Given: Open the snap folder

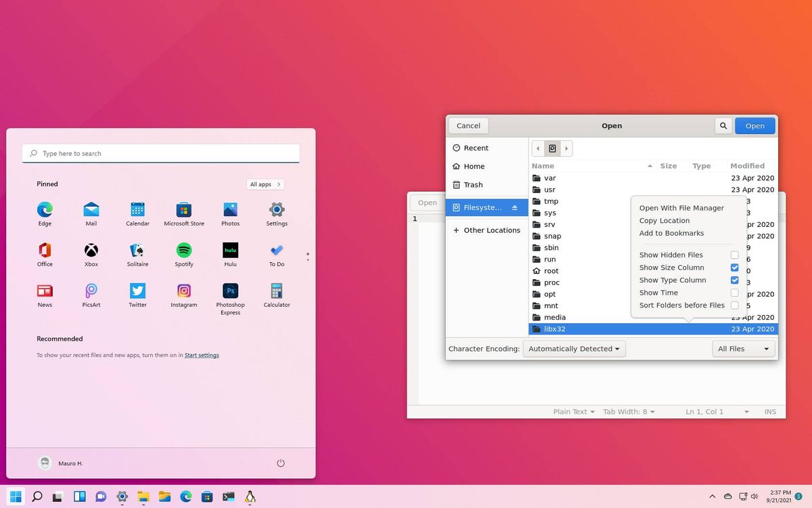Looking at the screenshot, I should tap(551, 236).
